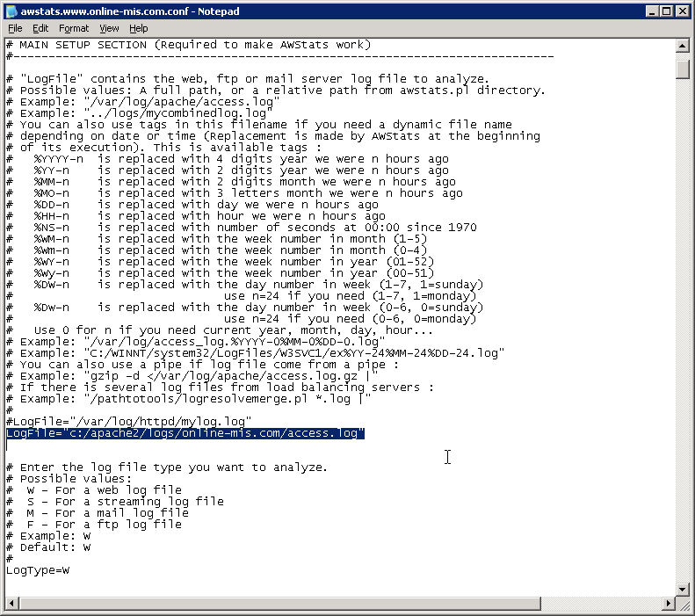Click the Notepad icon in the title bar

(11, 11)
